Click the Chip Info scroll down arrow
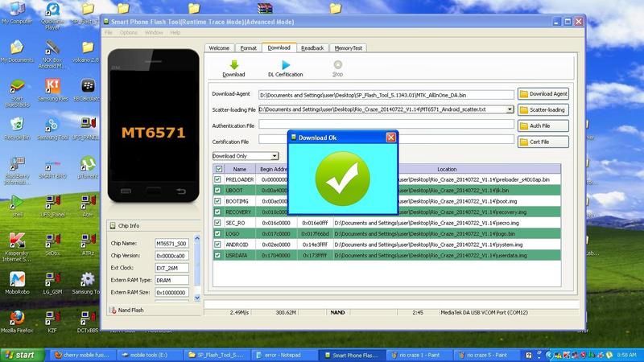 click(x=197, y=298)
